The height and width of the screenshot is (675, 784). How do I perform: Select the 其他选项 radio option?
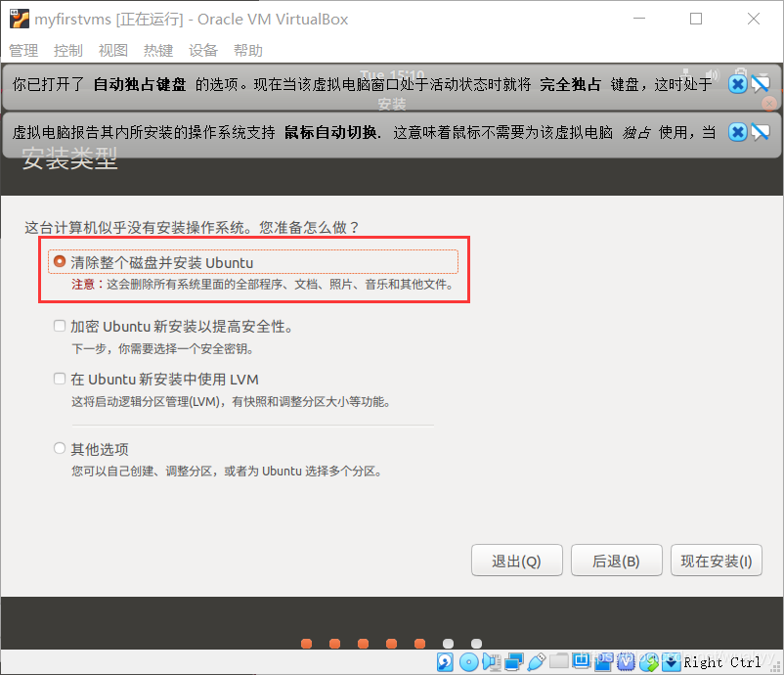[x=60, y=448]
